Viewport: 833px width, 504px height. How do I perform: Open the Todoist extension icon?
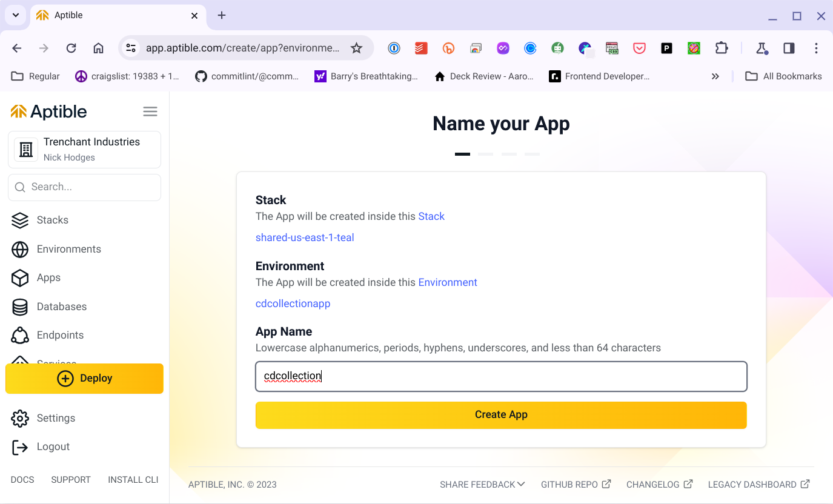click(422, 48)
